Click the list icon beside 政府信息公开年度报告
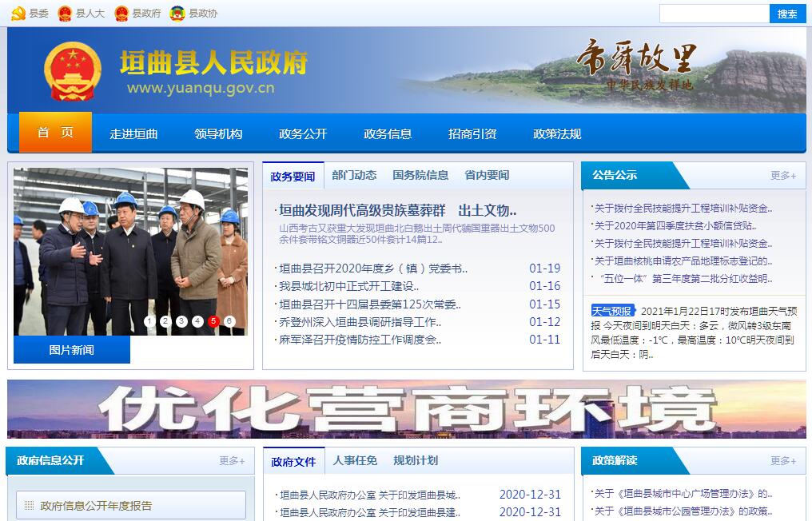The height and width of the screenshot is (521, 812). tap(30, 505)
